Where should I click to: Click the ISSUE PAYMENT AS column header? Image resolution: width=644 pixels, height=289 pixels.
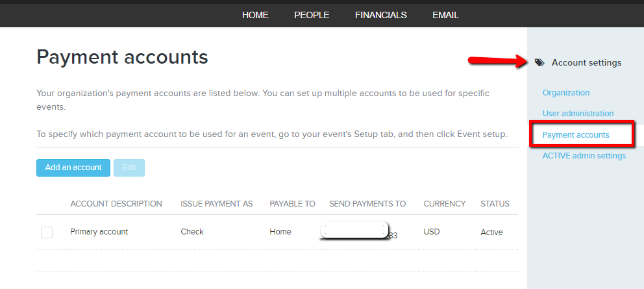tap(216, 204)
